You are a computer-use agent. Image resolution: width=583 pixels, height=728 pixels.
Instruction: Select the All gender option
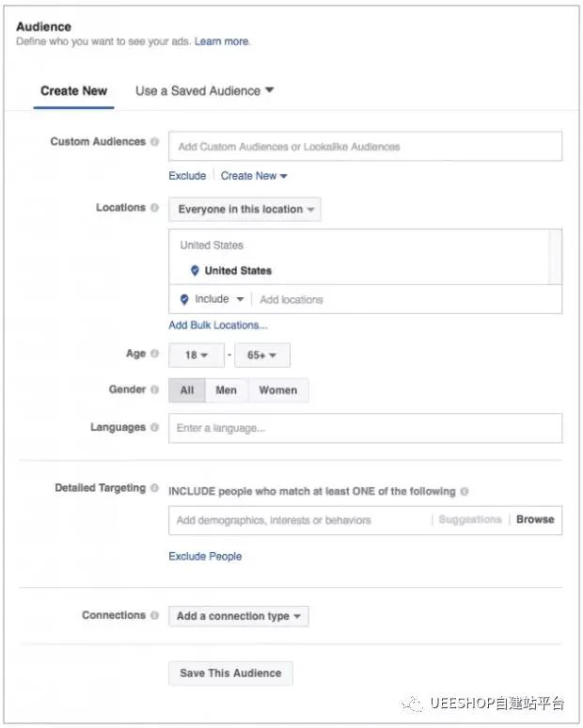tap(187, 390)
